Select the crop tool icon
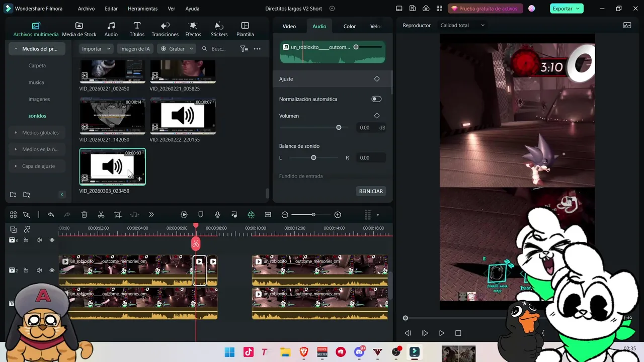 click(118, 215)
